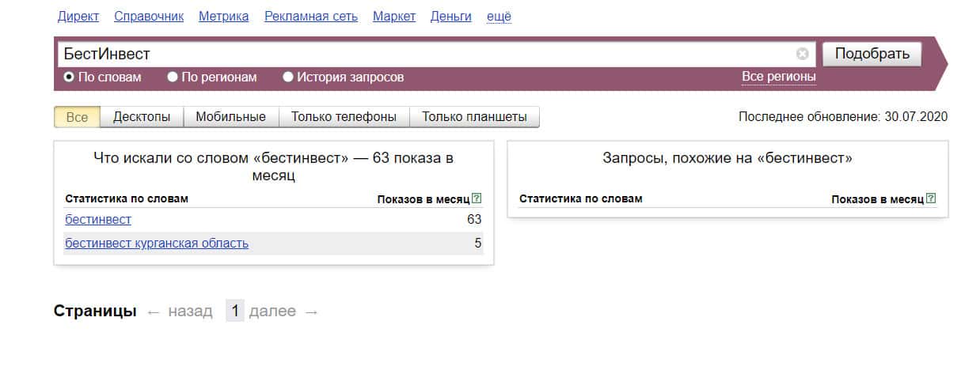Select the "Только телефоны" tab
Image resolution: width=980 pixels, height=374 pixels.
[x=344, y=117]
